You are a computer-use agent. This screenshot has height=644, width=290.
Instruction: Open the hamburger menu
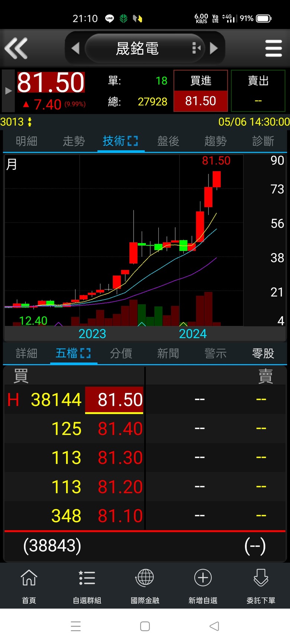coord(274,48)
